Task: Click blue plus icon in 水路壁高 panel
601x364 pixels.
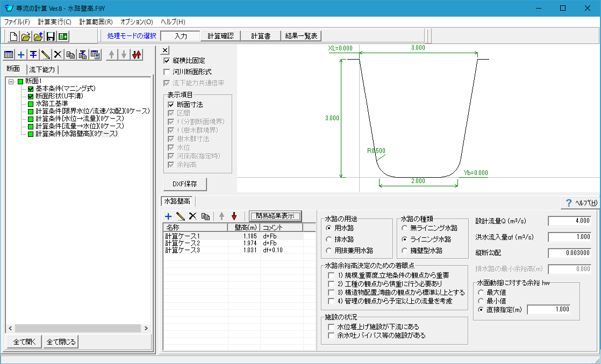Action: tap(168, 216)
